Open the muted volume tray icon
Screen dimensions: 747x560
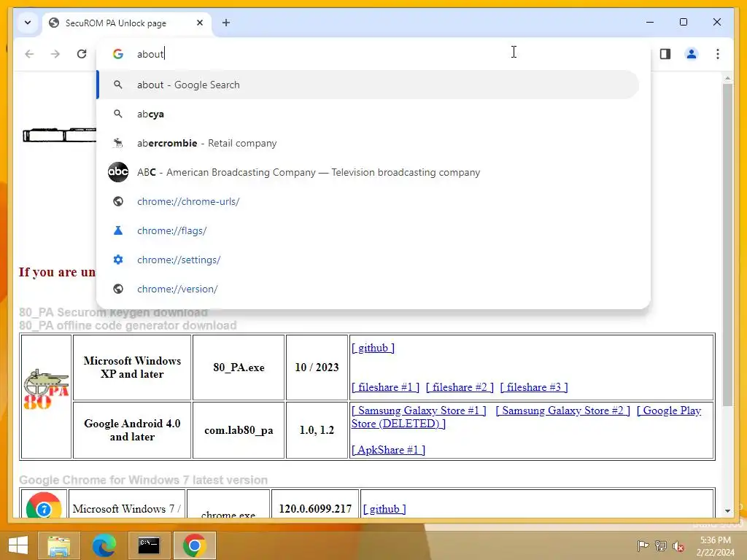(678, 546)
